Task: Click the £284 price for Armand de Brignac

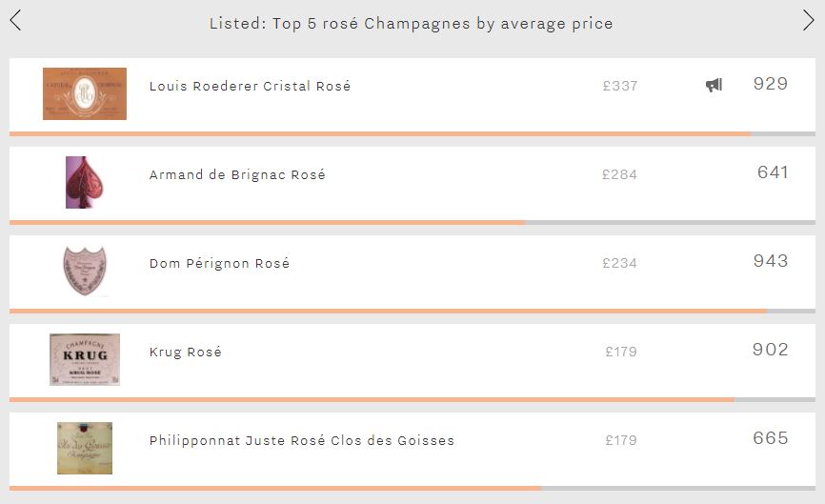Action: 619,174
